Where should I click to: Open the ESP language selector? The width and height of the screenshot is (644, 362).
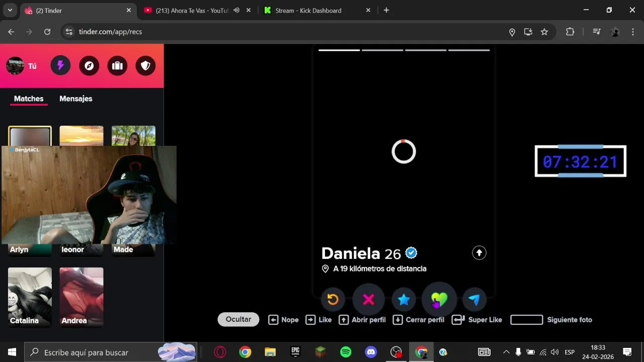pos(570,352)
